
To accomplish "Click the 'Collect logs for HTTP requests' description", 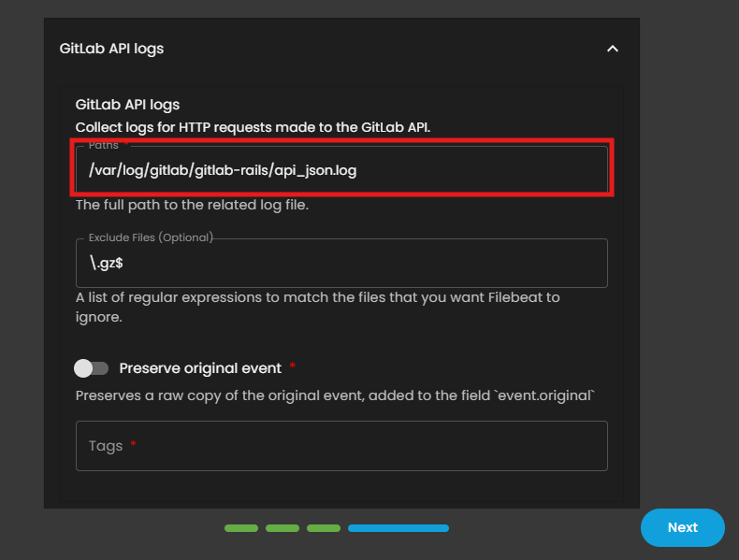I will [x=253, y=127].
